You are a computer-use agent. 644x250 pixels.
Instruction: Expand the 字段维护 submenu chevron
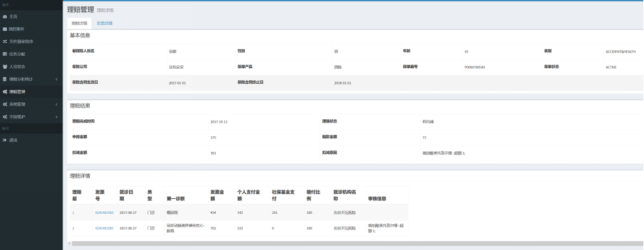pos(56,116)
